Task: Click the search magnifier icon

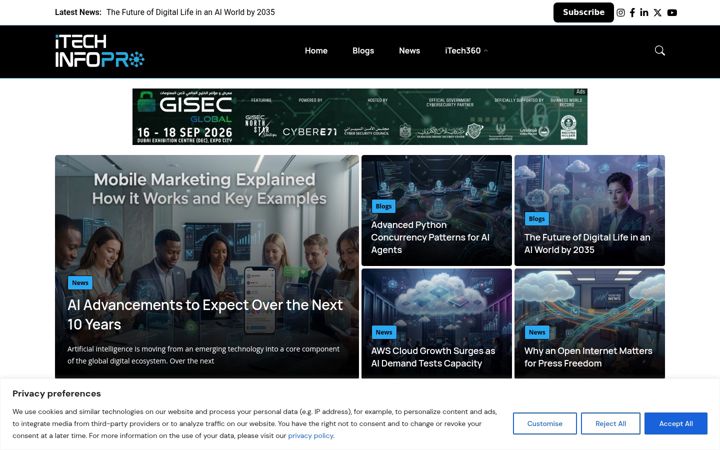Action: (659, 51)
